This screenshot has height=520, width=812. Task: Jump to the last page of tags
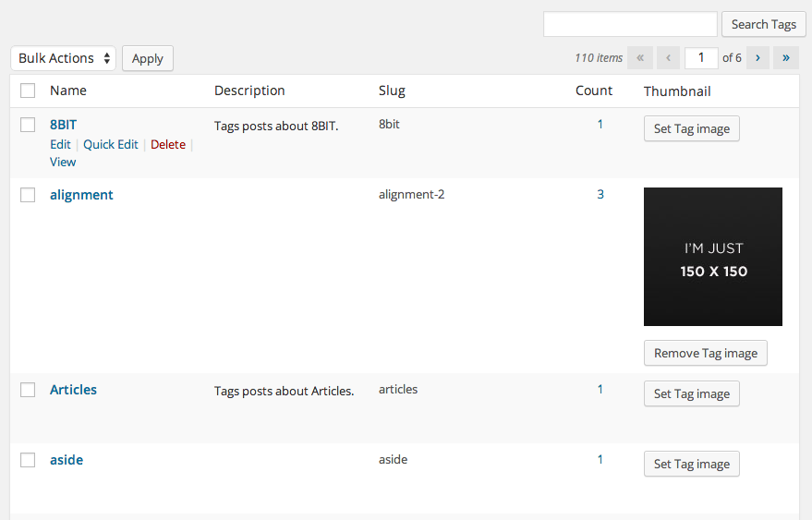coord(786,58)
